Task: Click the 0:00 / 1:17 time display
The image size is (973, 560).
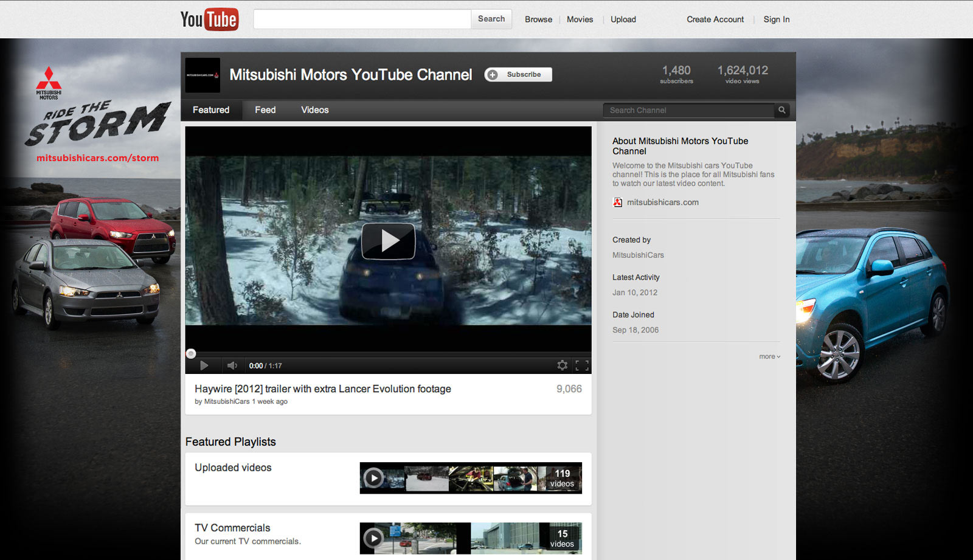Action: point(265,366)
